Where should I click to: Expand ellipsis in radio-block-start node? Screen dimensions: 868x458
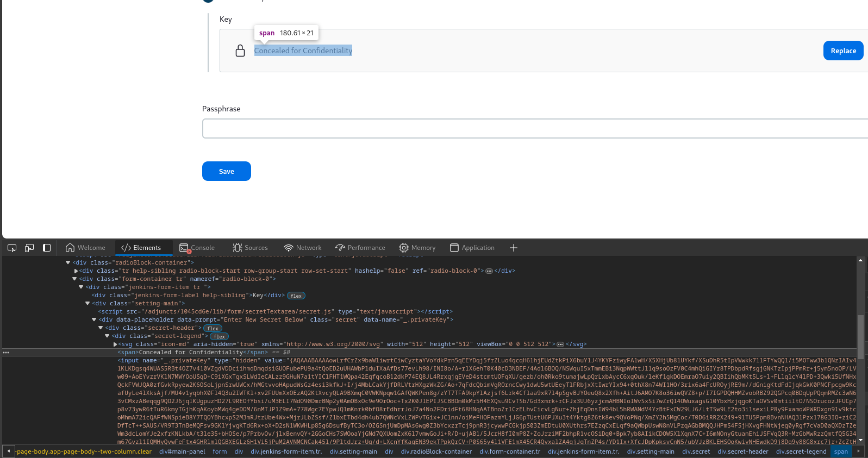(x=489, y=271)
